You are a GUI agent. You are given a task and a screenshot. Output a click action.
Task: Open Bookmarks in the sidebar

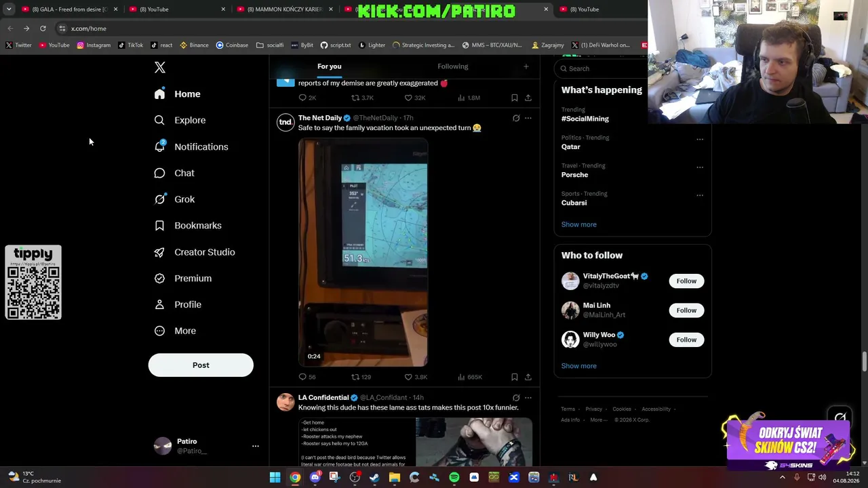(188, 226)
